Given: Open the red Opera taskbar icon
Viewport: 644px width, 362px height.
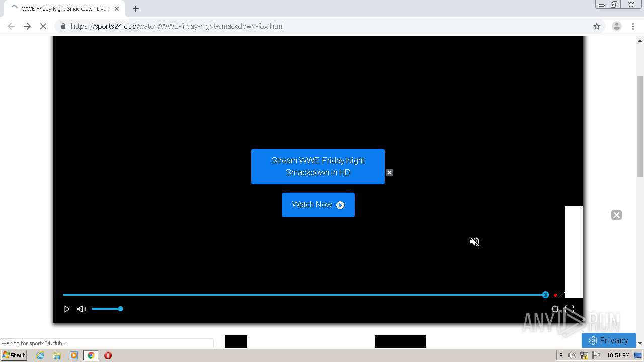Looking at the screenshot, I should coord(108,355).
